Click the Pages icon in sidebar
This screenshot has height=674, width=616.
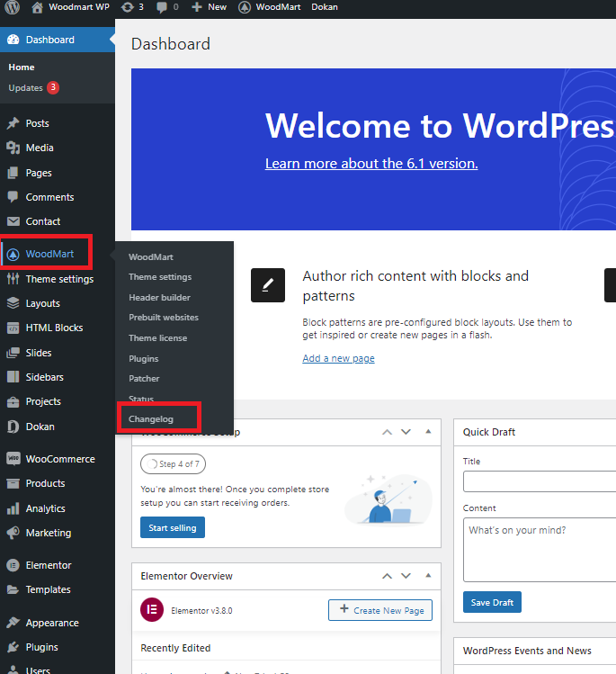click(13, 173)
